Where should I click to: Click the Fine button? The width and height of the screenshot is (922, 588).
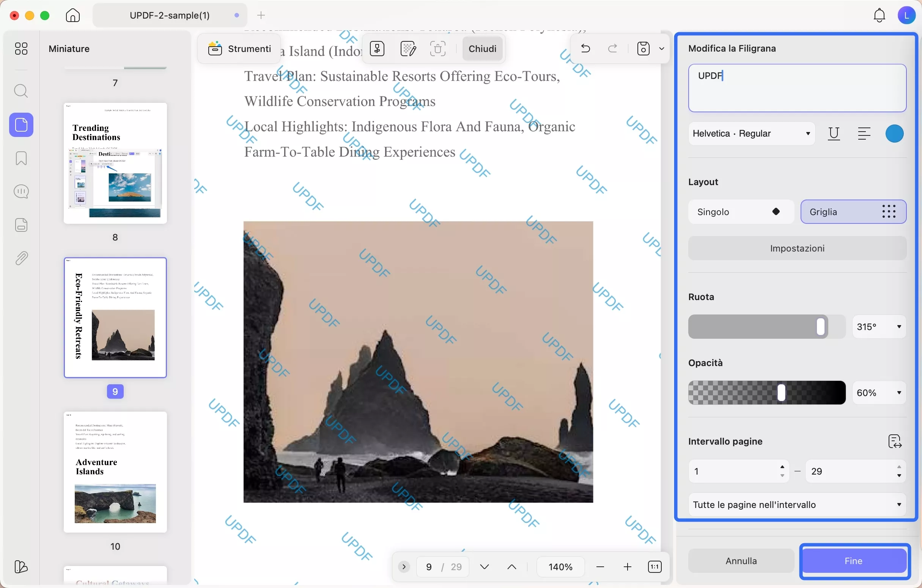853,561
